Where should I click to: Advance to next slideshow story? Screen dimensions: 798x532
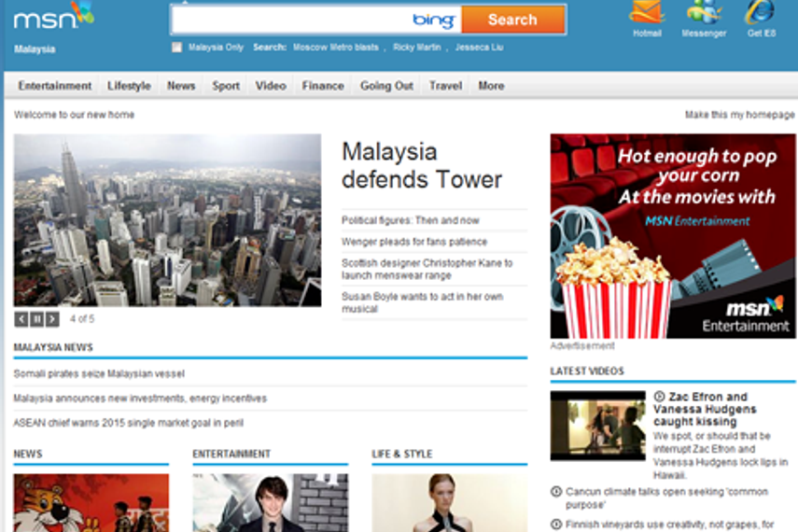[52, 319]
